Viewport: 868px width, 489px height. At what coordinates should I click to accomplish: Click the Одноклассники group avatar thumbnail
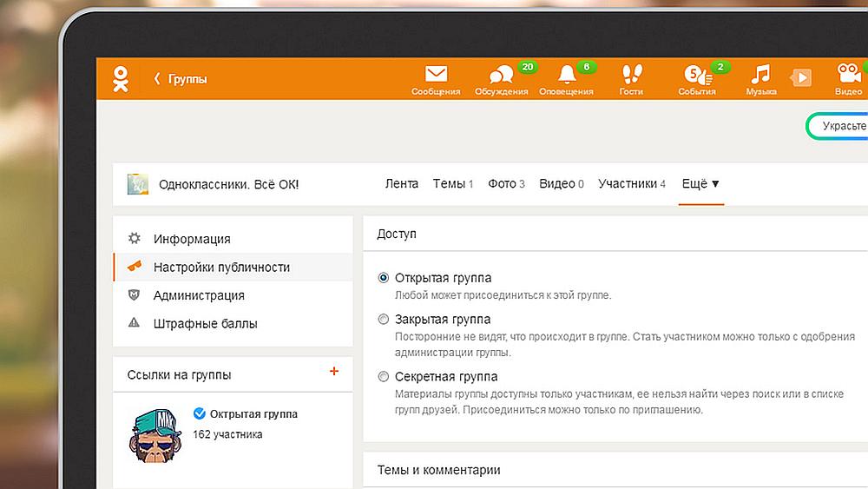tap(138, 184)
